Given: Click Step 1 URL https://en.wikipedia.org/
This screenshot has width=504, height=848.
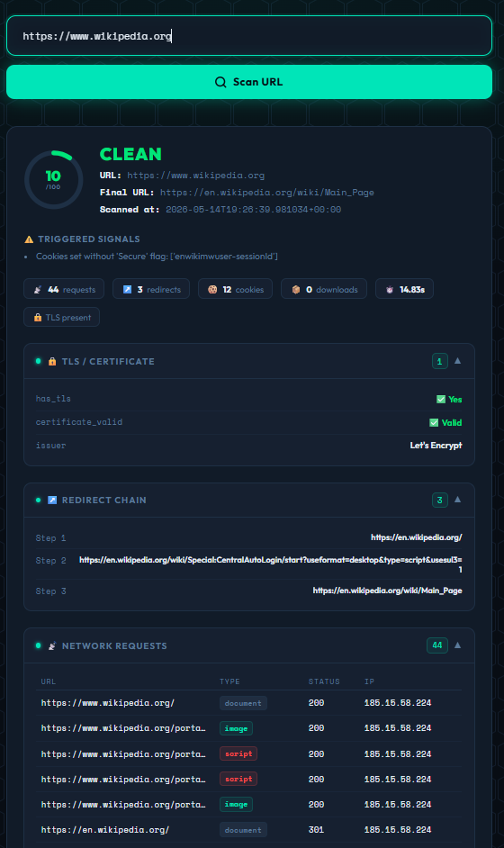Looking at the screenshot, I should click(417, 537).
